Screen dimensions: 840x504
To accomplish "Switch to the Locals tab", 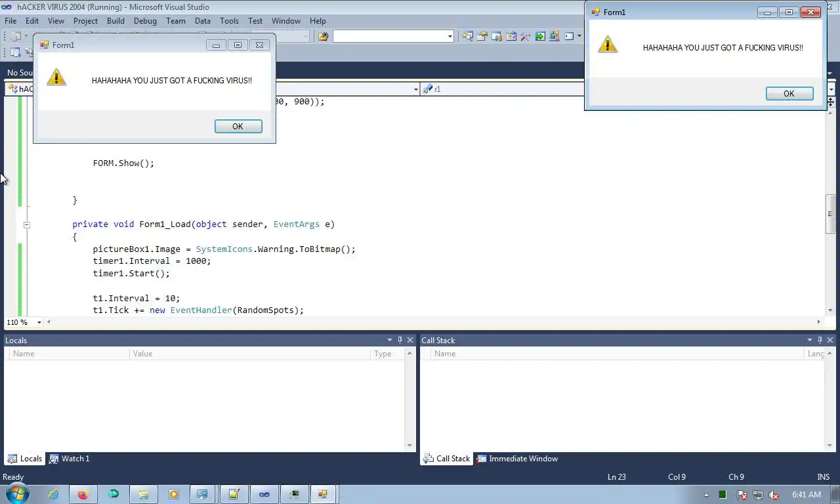I will tap(25, 459).
